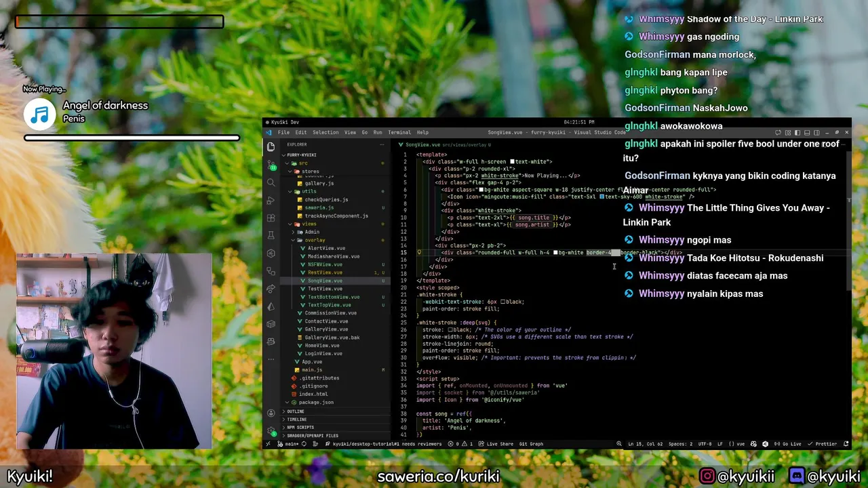Show additional views ellipsis in activity bar
The image size is (868, 488).
pos(271,359)
